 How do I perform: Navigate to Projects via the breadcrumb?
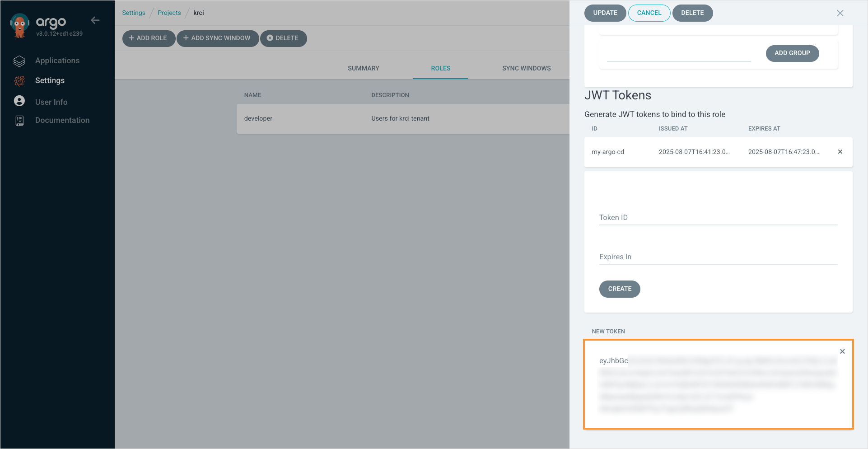click(169, 13)
